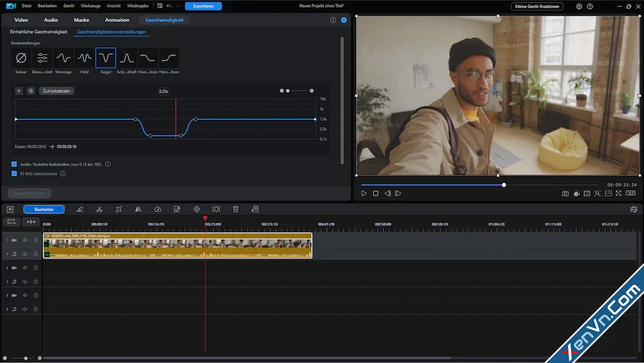Click the Exportieren button
The width and height of the screenshot is (644, 363).
click(203, 6)
